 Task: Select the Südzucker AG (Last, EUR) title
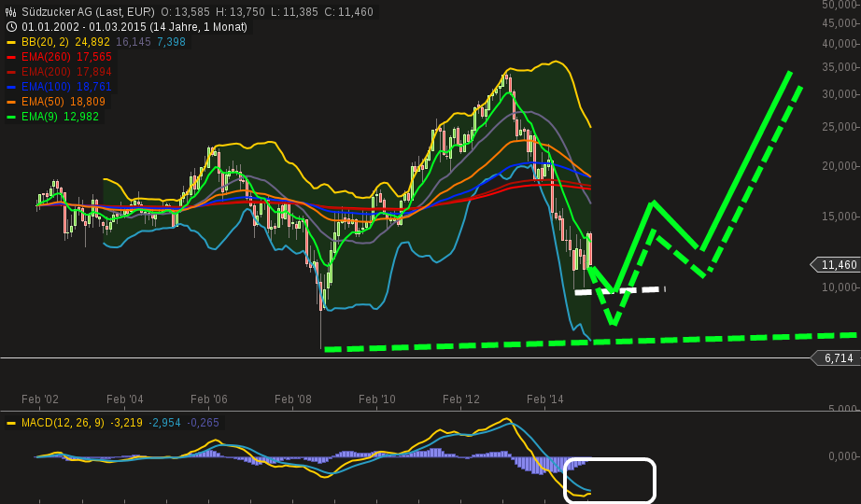tap(88, 11)
